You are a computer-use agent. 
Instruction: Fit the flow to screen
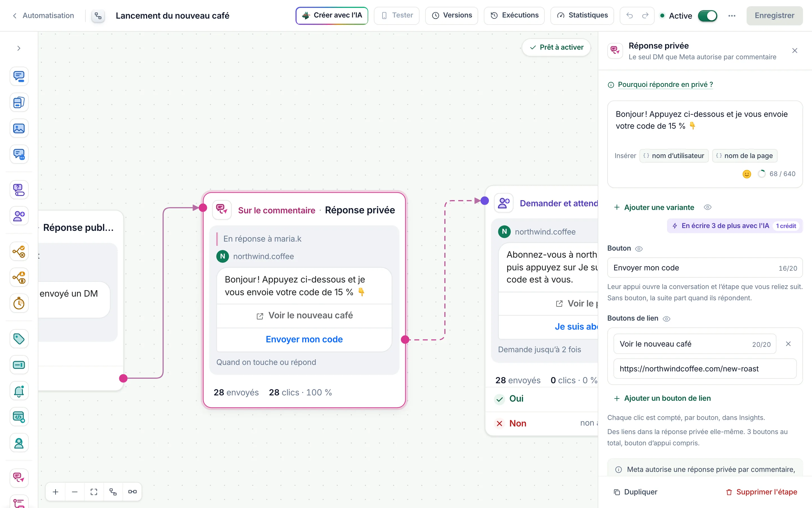(x=94, y=492)
